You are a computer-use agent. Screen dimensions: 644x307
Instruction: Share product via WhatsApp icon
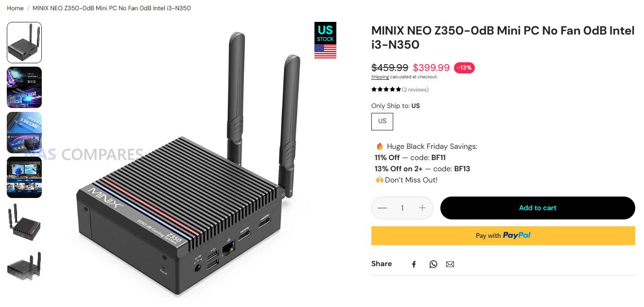click(433, 264)
